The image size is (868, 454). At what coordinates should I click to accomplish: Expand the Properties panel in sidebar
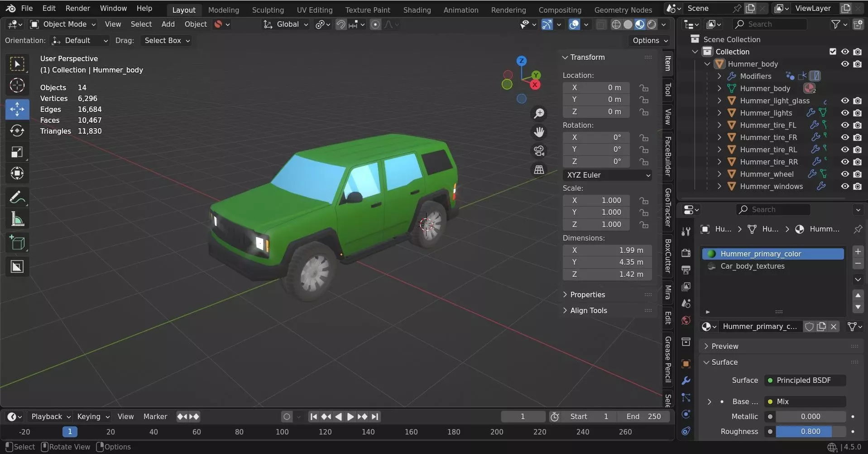click(x=588, y=295)
